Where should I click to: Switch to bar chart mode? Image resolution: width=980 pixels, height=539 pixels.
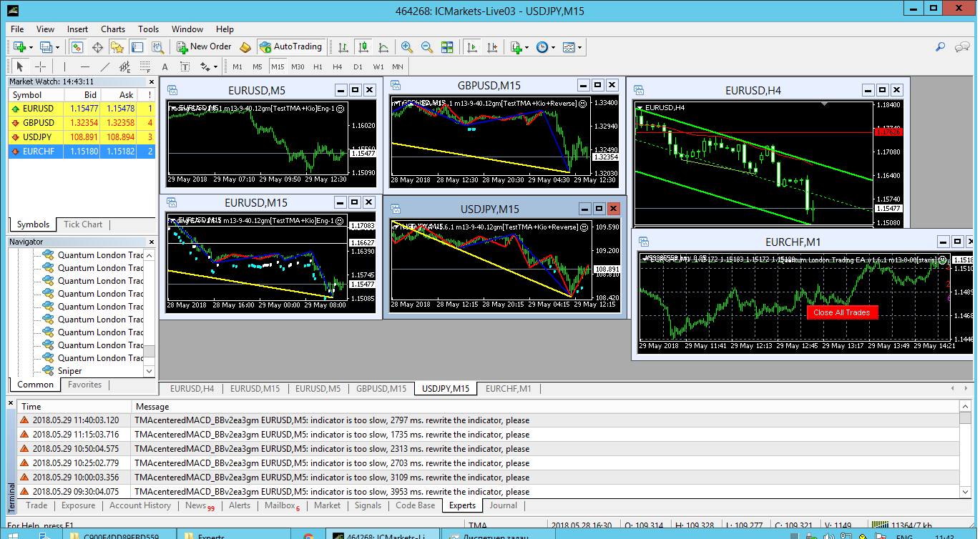(343, 47)
